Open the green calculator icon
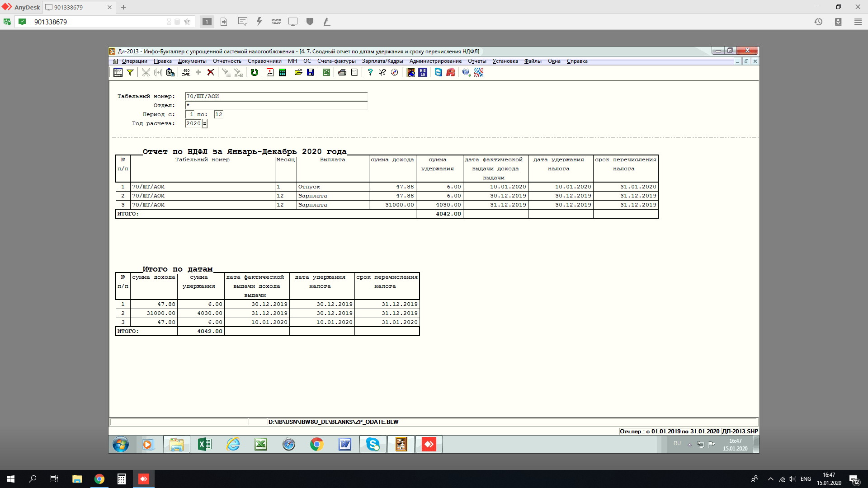868x488 pixels. point(283,72)
